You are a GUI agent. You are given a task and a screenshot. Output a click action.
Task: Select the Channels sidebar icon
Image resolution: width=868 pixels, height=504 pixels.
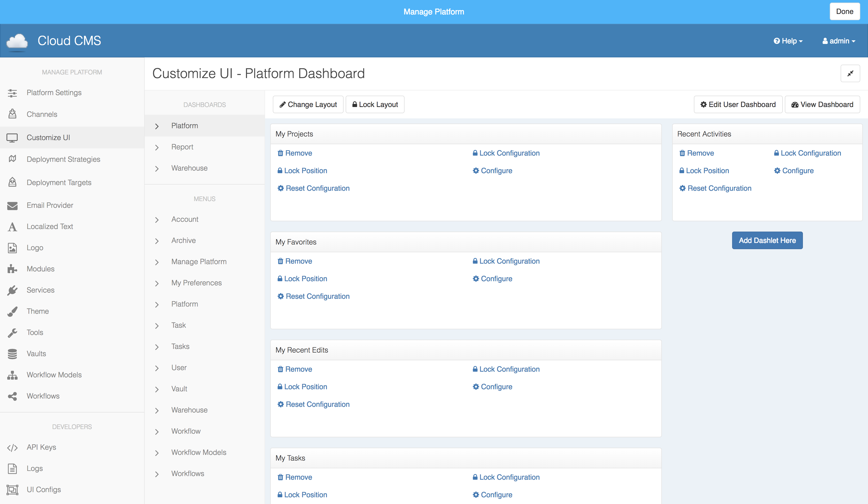coord(12,114)
